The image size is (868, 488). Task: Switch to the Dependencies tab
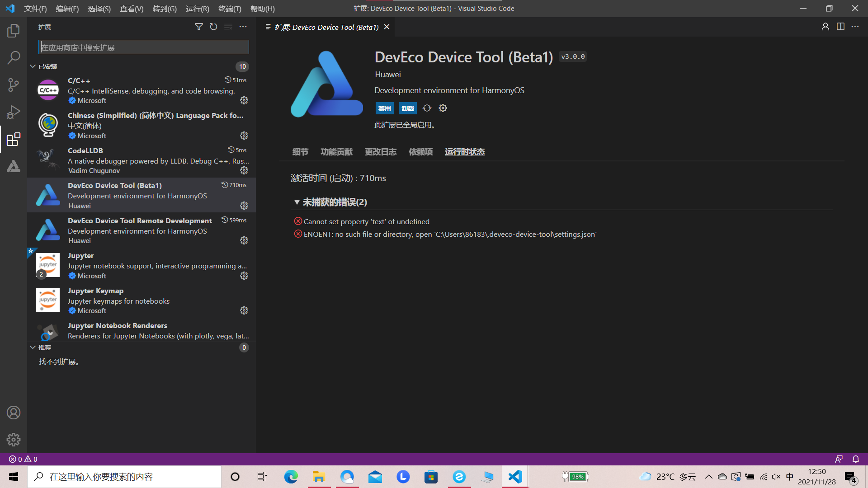(x=421, y=152)
